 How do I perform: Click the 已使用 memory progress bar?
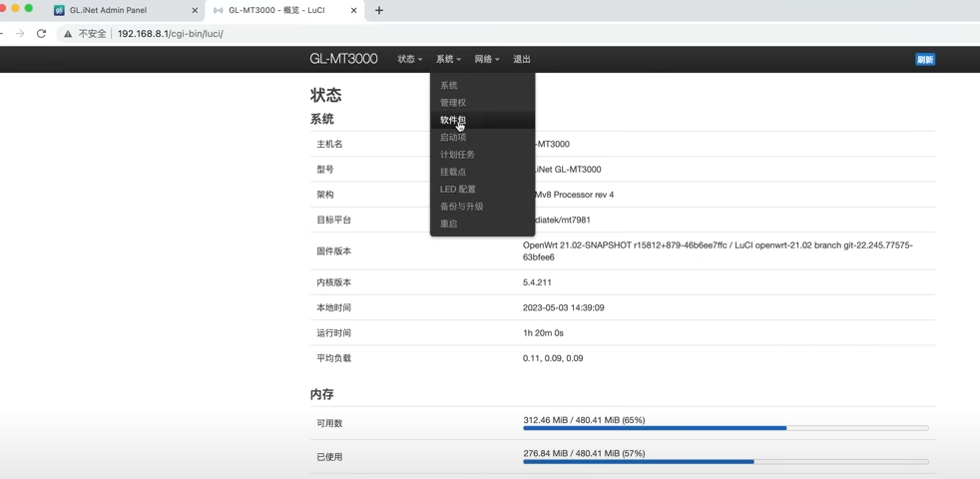tap(726, 461)
